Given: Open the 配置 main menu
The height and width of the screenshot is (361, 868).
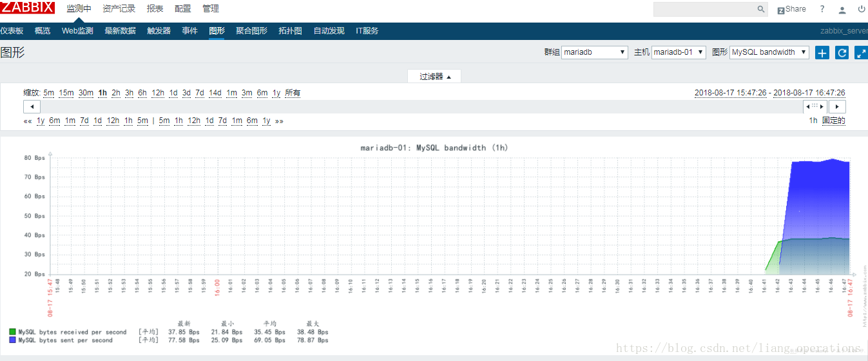Looking at the screenshot, I should click(183, 9).
